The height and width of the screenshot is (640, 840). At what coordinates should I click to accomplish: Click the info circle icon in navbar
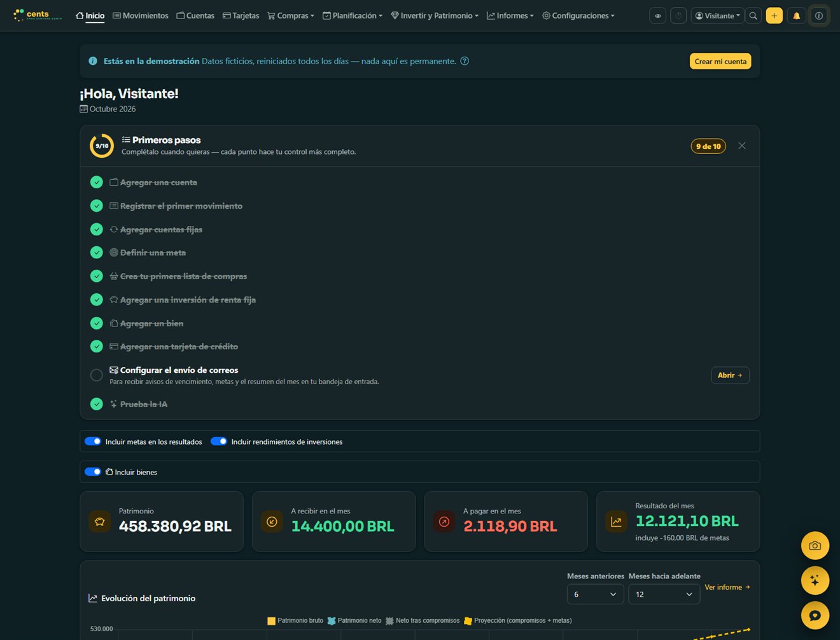819,16
